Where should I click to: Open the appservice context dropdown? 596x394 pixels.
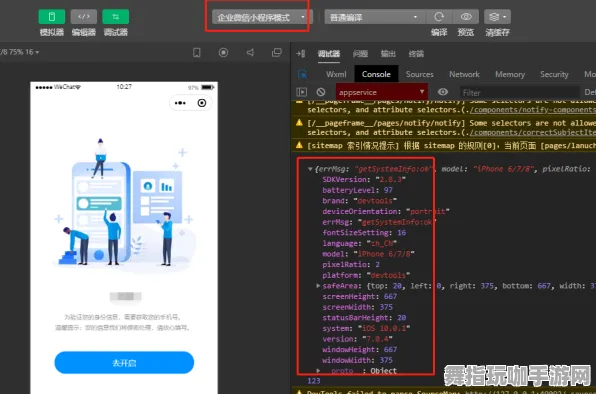381,92
